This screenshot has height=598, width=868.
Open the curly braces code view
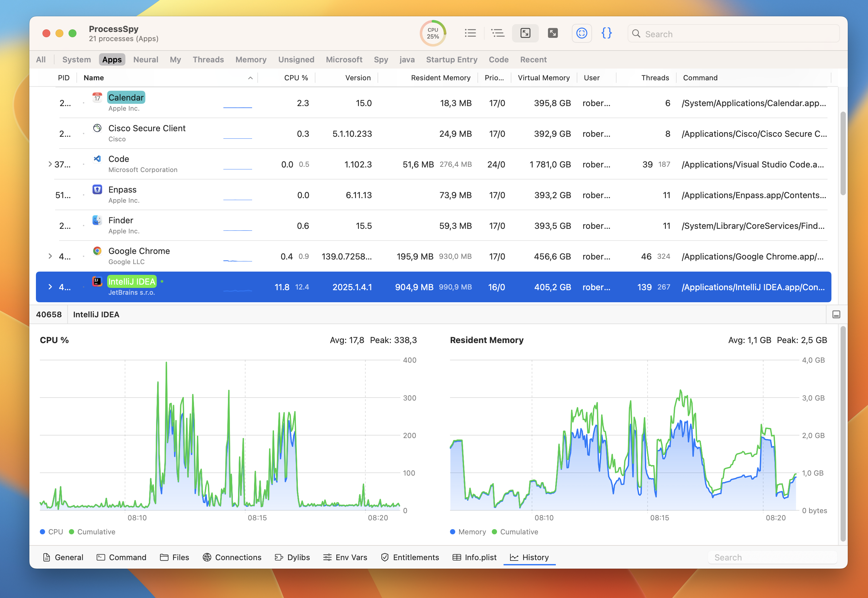click(x=606, y=33)
